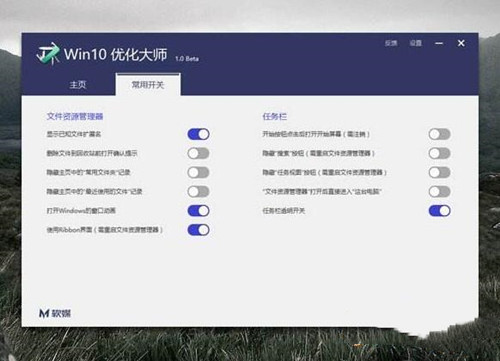This screenshot has width=500, height=361.
Task: Turn off 使用Ribbon界面 switch
Action: coord(198,230)
